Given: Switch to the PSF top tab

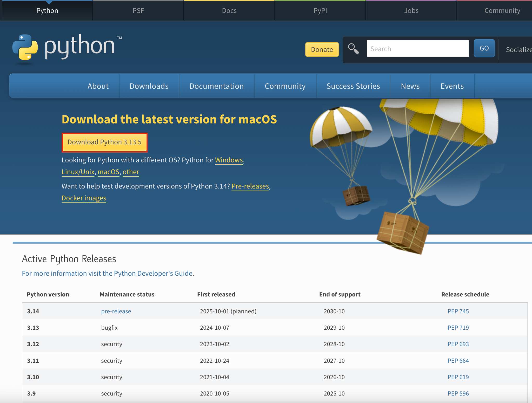Looking at the screenshot, I should 138,10.
